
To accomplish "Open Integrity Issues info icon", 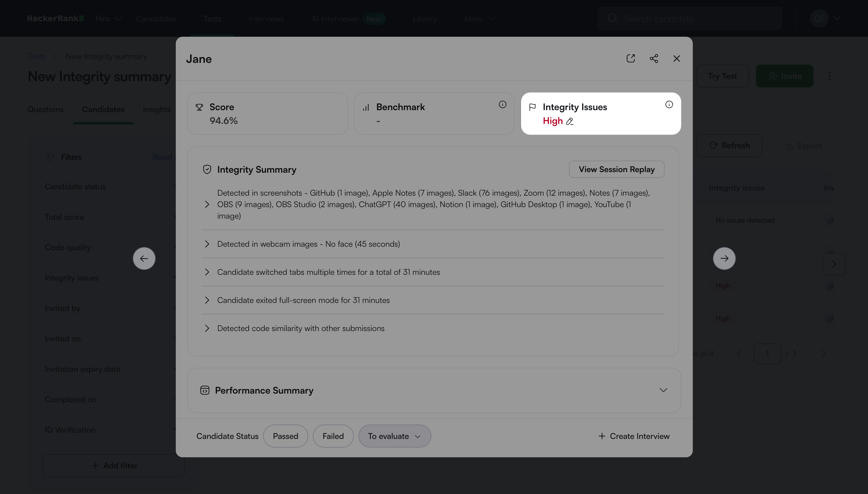I will coord(669,104).
